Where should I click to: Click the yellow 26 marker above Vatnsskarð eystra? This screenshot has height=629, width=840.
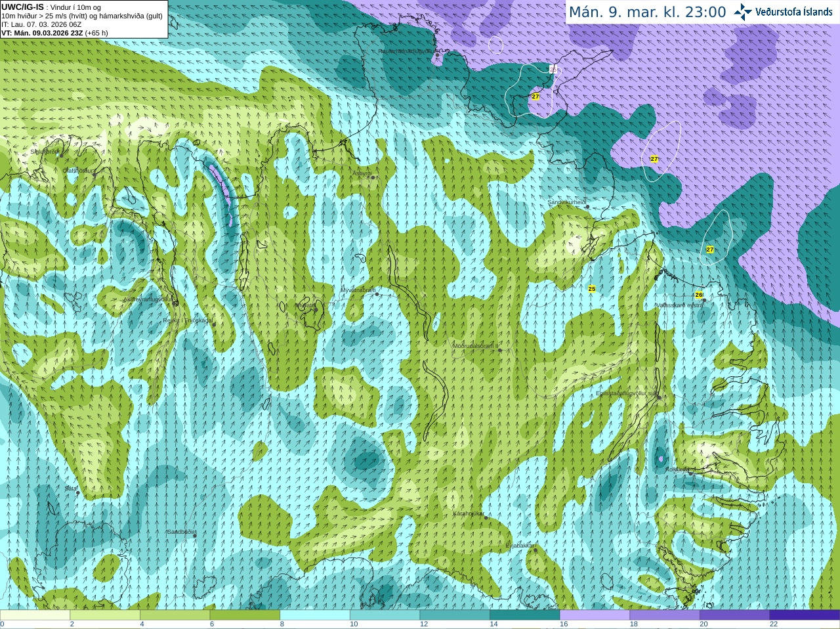699,295
